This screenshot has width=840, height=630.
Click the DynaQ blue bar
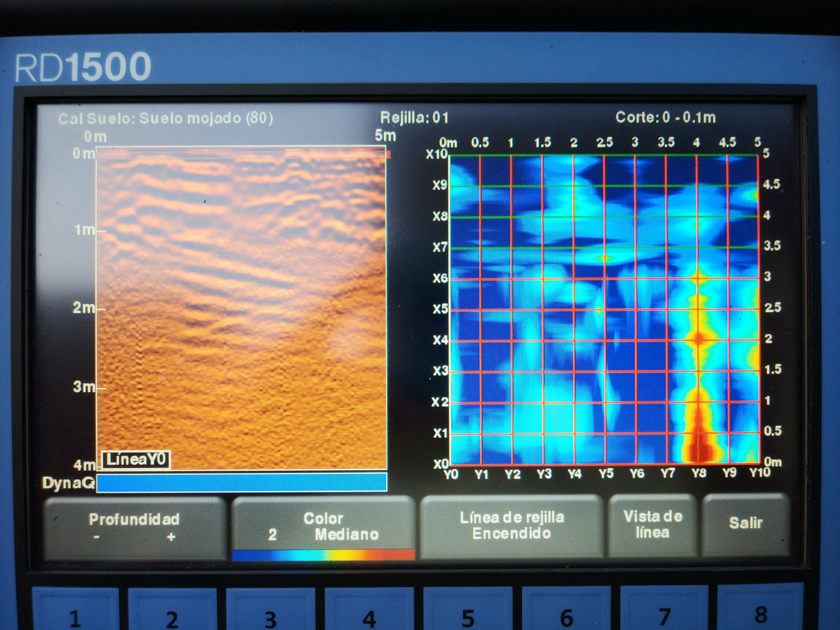[x=241, y=482]
